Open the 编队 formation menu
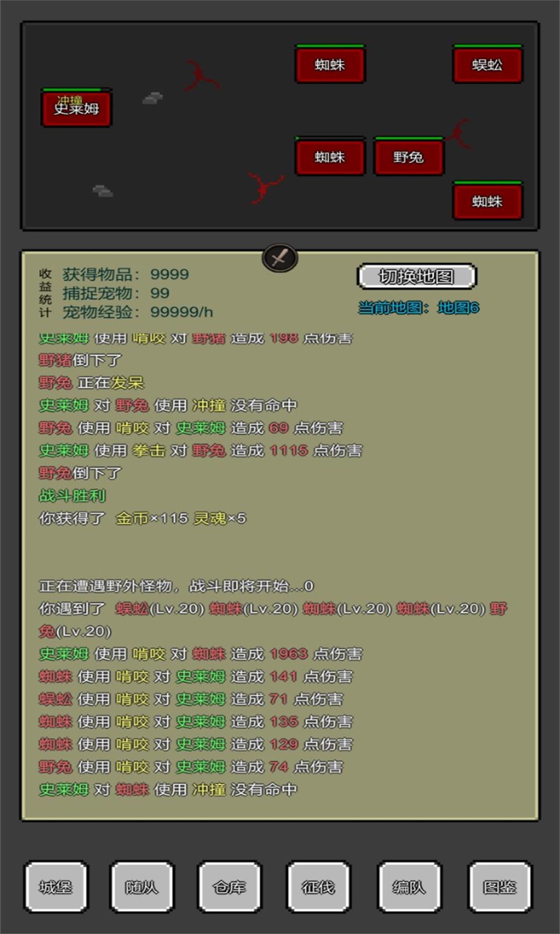This screenshot has height=934, width=560. (x=409, y=887)
